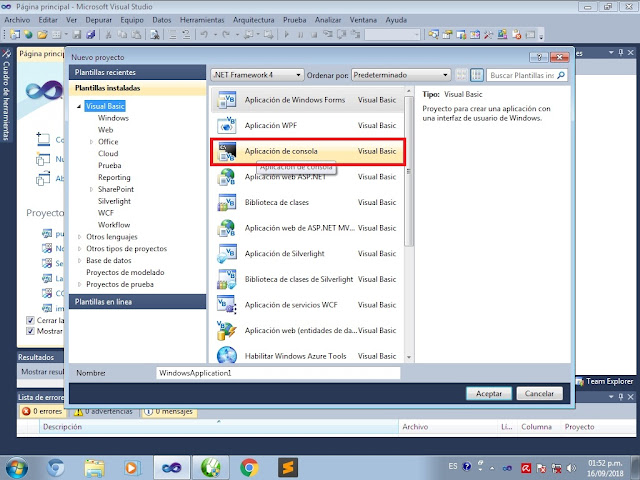Switch to medium icons view toggle
Image resolution: width=640 pixels, height=480 pixels.
click(x=476, y=75)
